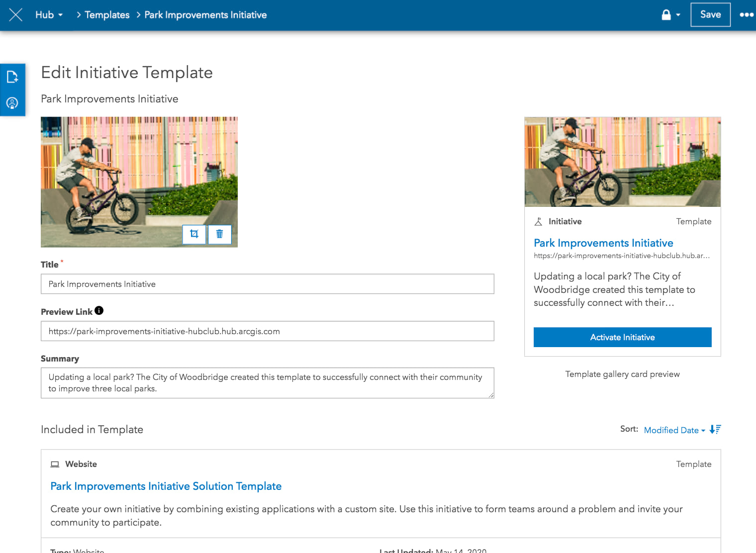Save the initiative template
This screenshot has height=553, width=756.
(x=710, y=14)
